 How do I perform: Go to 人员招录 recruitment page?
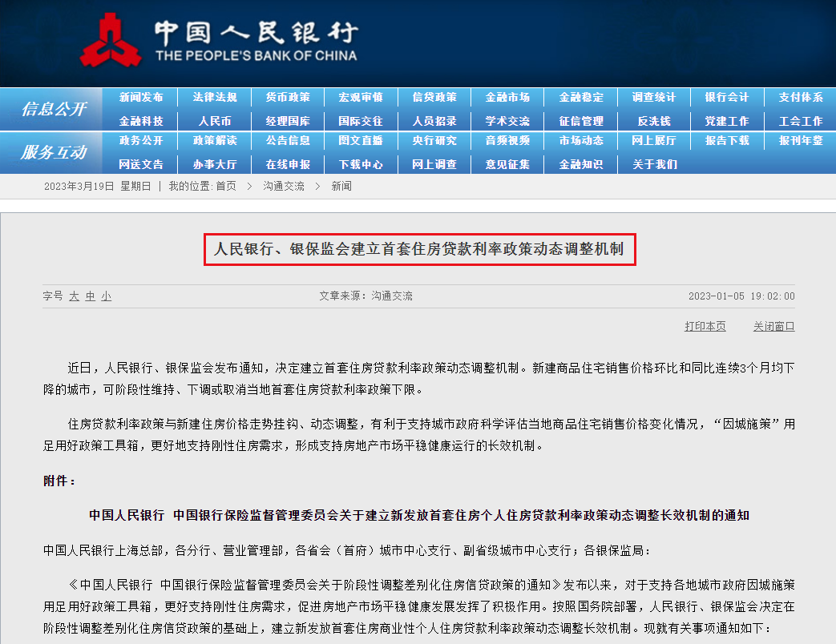point(434,120)
